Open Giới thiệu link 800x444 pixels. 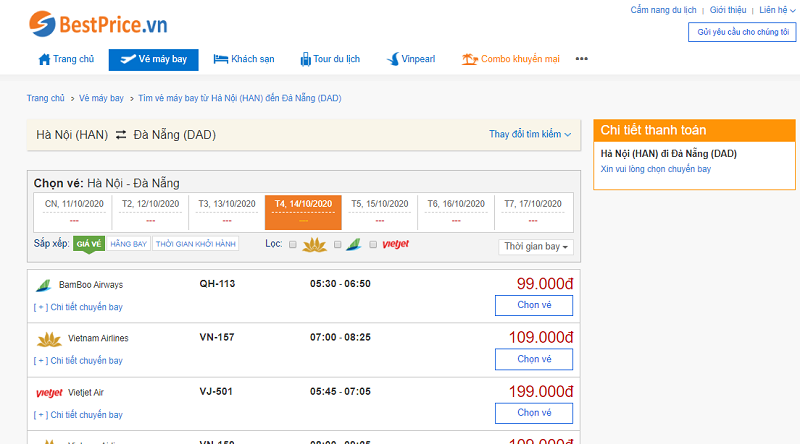pos(728,10)
